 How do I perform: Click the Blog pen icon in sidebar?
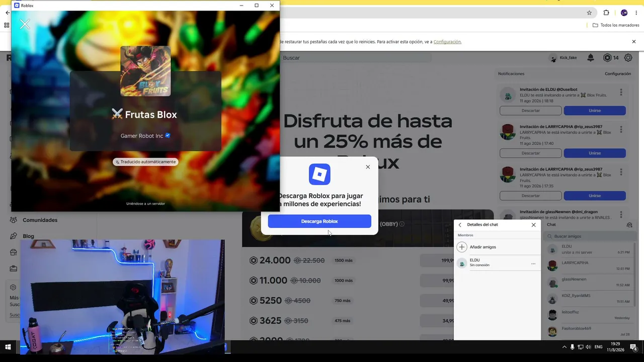coord(14,236)
